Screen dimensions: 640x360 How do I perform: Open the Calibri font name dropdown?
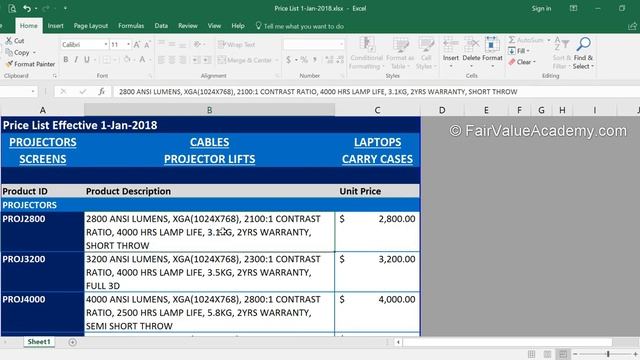pos(106,44)
